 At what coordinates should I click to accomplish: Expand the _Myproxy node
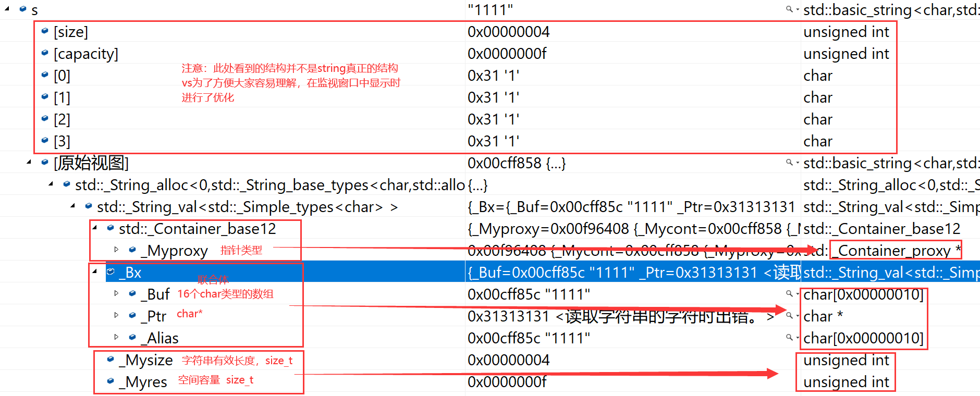[x=117, y=250]
